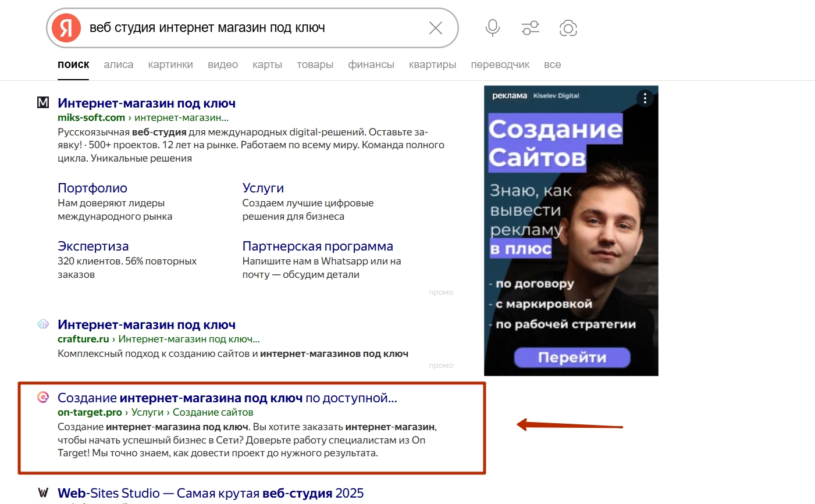The width and height of the screenshot is (815, 504).
Task: Switch to the товары tab
Action: click(315, 65)
